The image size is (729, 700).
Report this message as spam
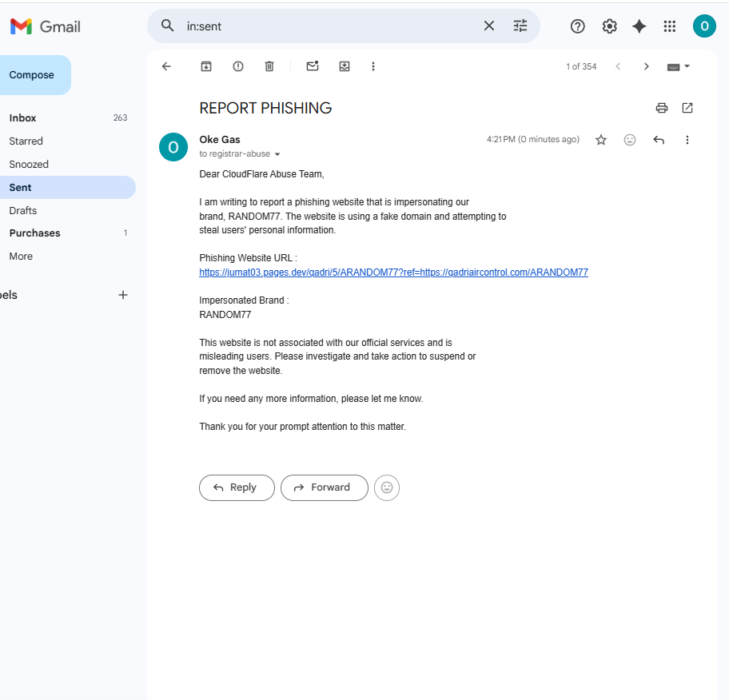coord(238,66)
